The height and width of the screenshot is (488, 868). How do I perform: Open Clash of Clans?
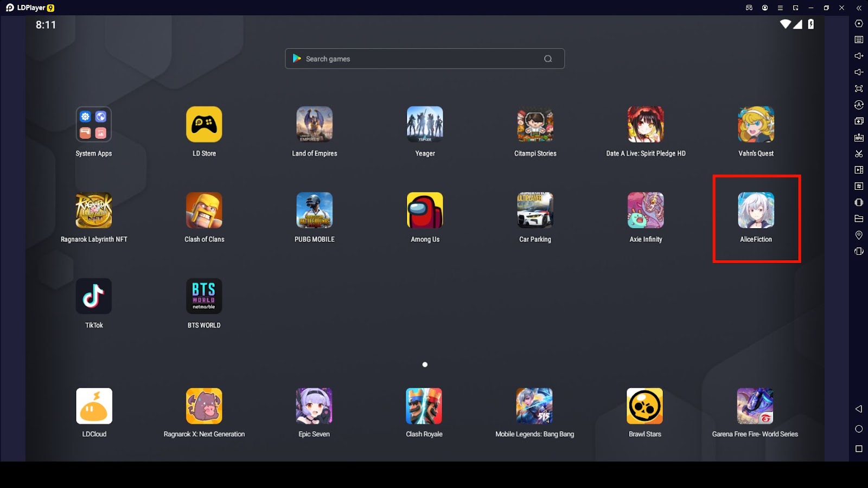tap(204, 210)
